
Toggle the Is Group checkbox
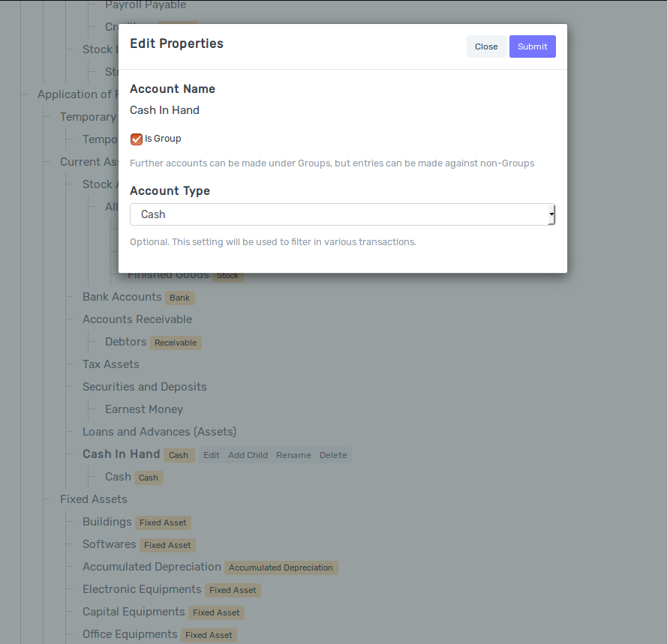[136, 139]
